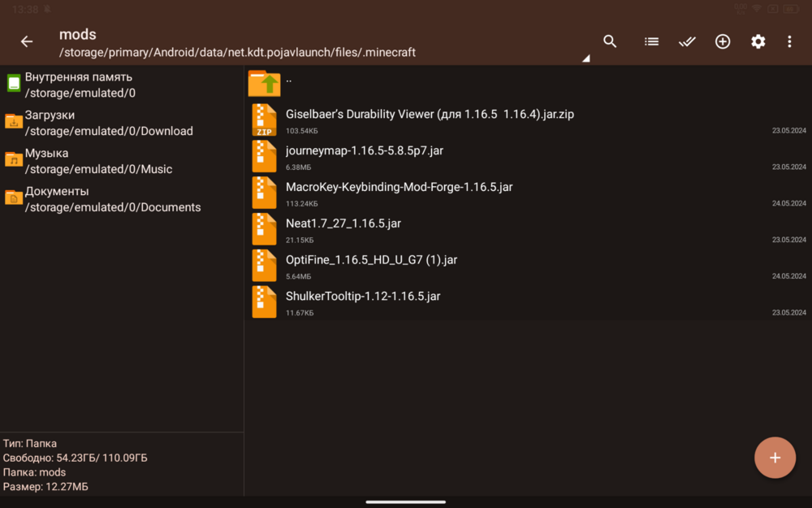Open ShulkerTooltip-1.12-1.16.5.jar
The height and width of the screenshot is (508, 812).
(x=529, y=302)
